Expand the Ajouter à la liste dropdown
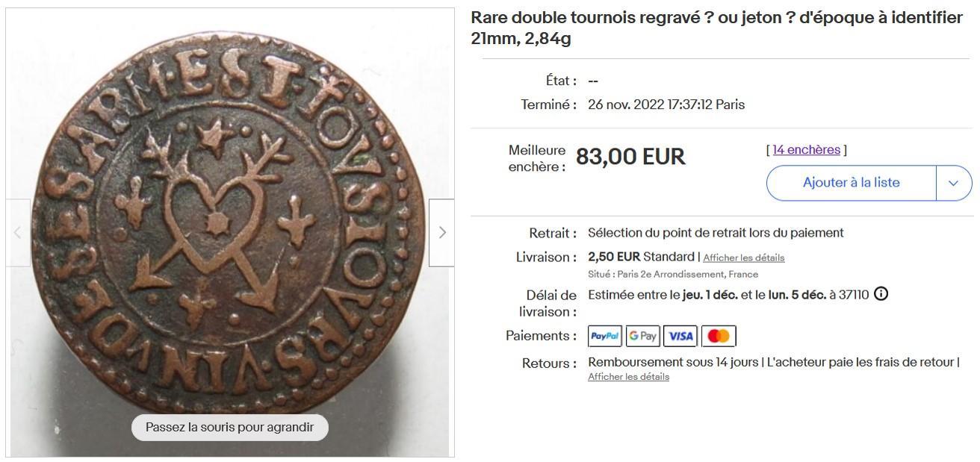Viewport: 980px width, 462px height. pyautogui.click(x=953, y=183)
